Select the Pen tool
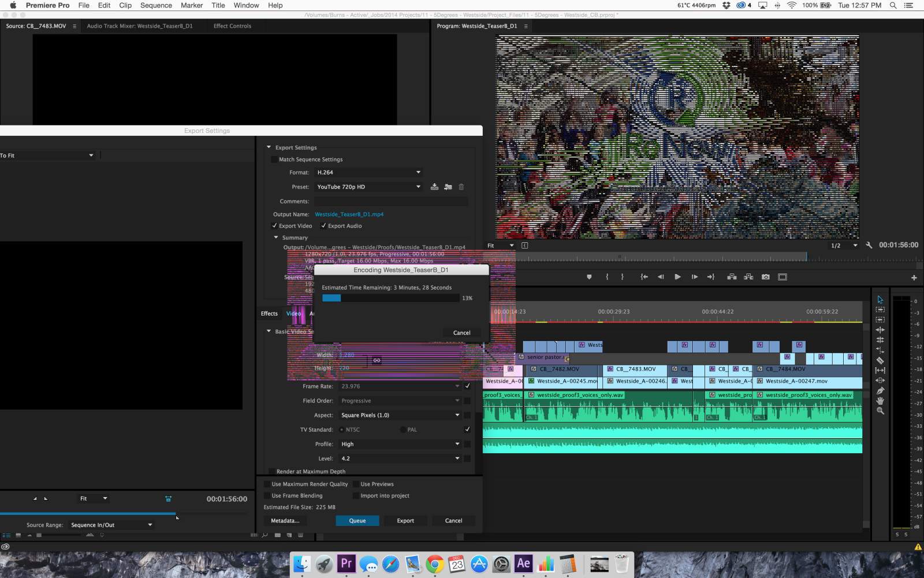 click(x=880, y=391)
